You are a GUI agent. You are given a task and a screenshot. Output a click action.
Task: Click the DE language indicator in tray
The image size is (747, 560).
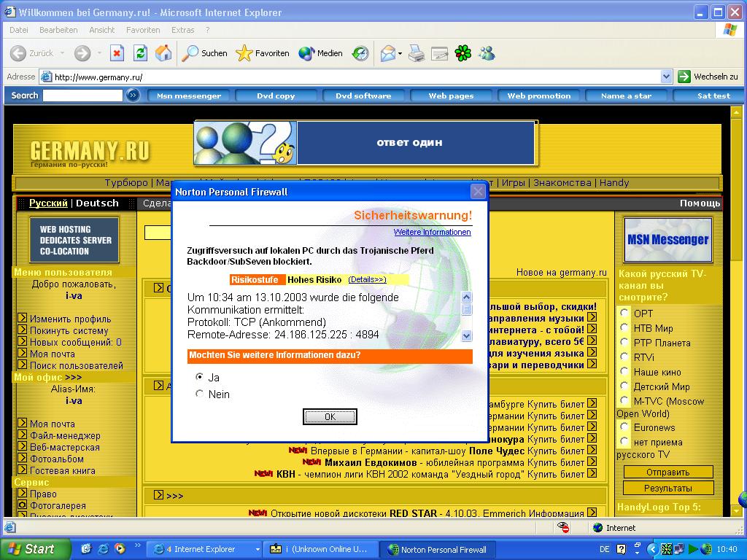click(x=605, y=549)
